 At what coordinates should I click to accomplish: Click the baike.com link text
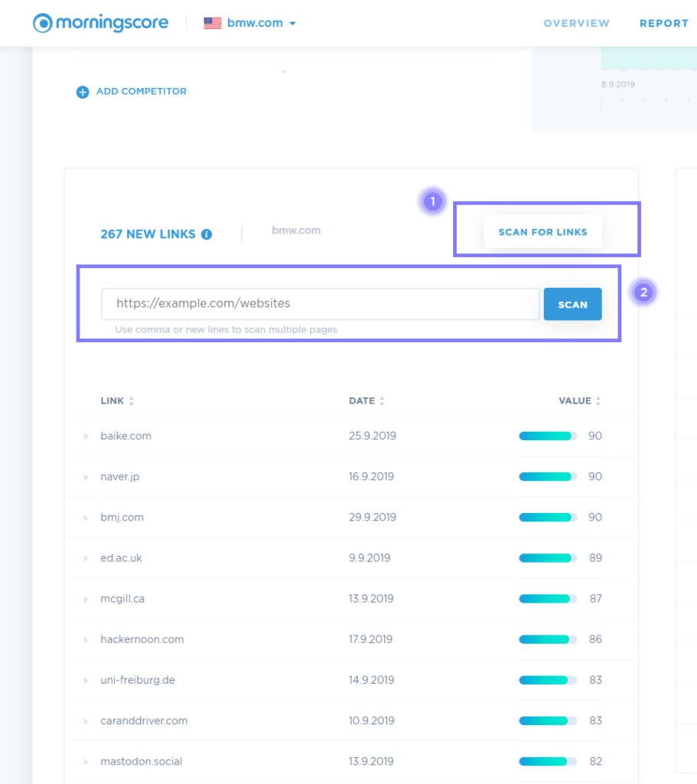click(126, 436)
